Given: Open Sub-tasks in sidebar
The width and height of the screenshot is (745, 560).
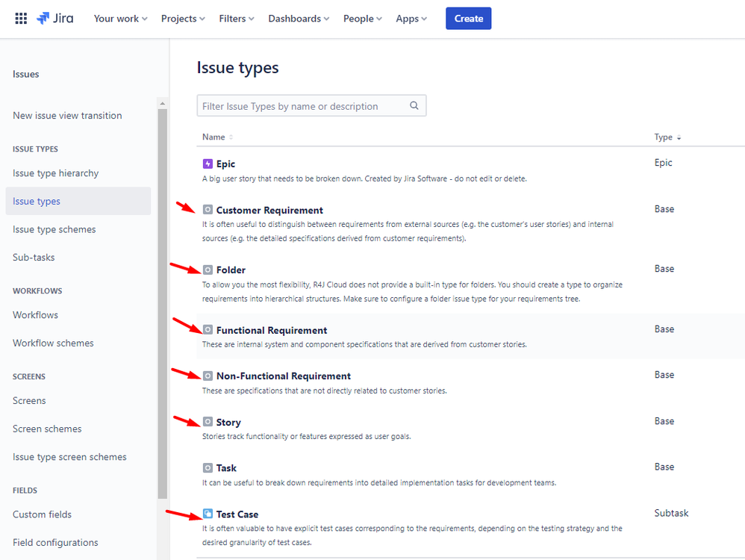Looking at the screenshot, I should click(34, 257).
